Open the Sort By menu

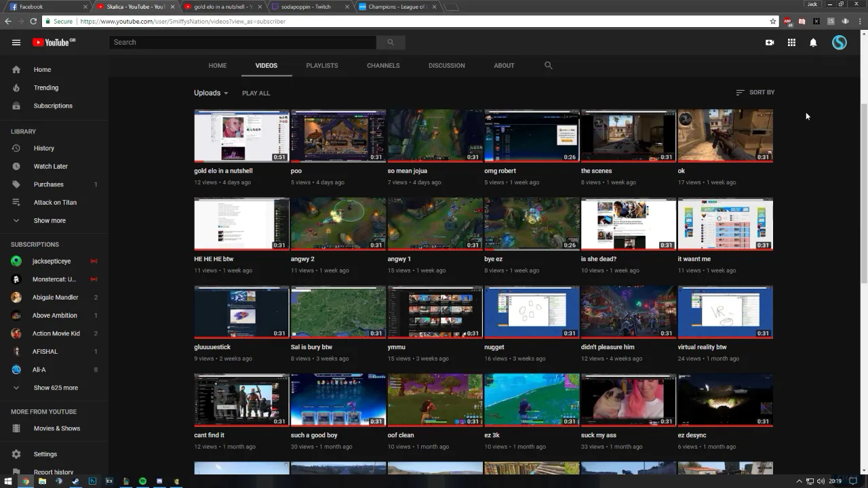[755, 92]
